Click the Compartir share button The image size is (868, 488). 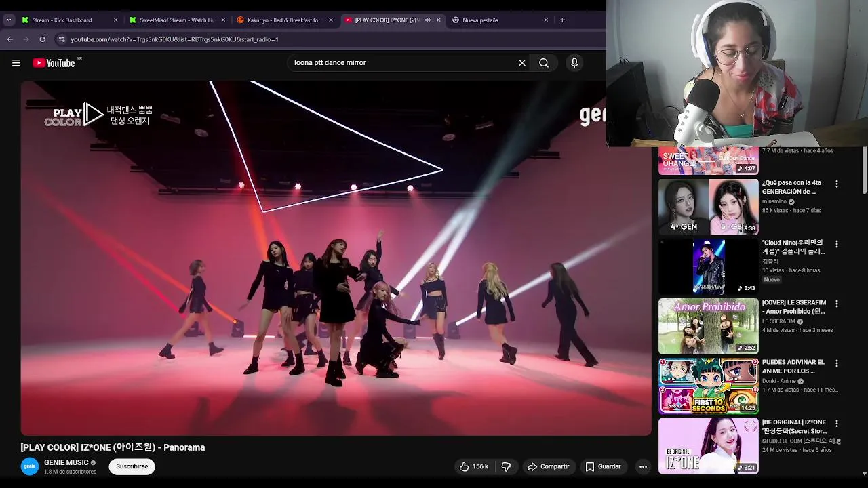[x=548, y=466]
